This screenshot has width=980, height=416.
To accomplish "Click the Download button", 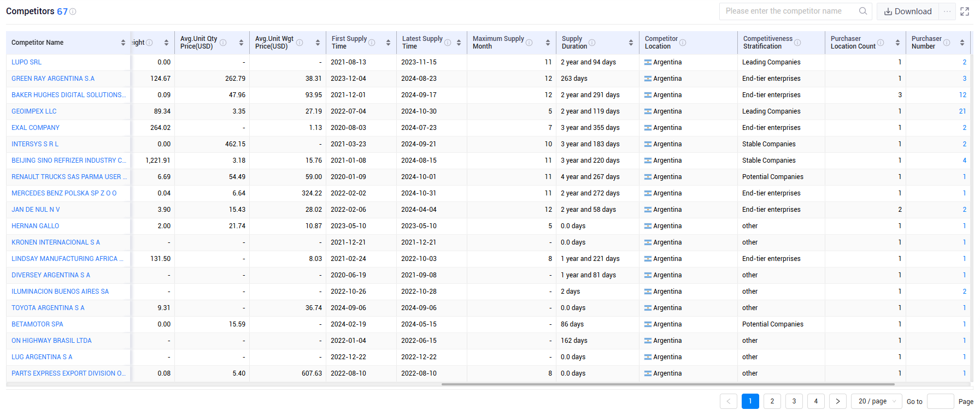I will point(908,11).
